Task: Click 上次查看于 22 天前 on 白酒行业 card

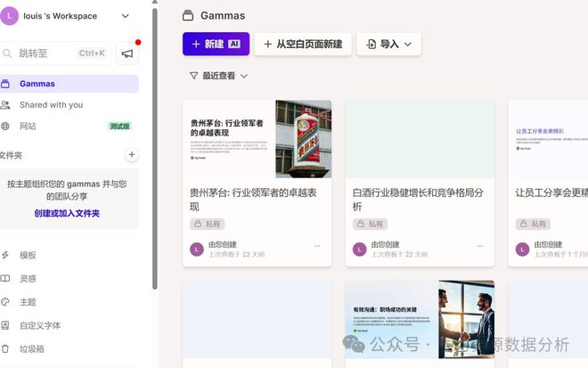Action: tap(399, 254)
